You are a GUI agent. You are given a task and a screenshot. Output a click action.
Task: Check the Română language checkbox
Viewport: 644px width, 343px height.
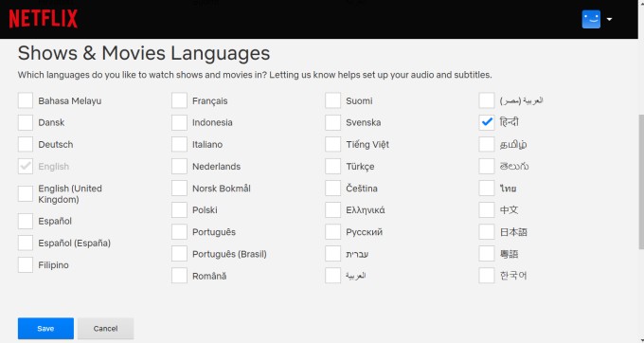pyautogui.click(x=180, y=276)
